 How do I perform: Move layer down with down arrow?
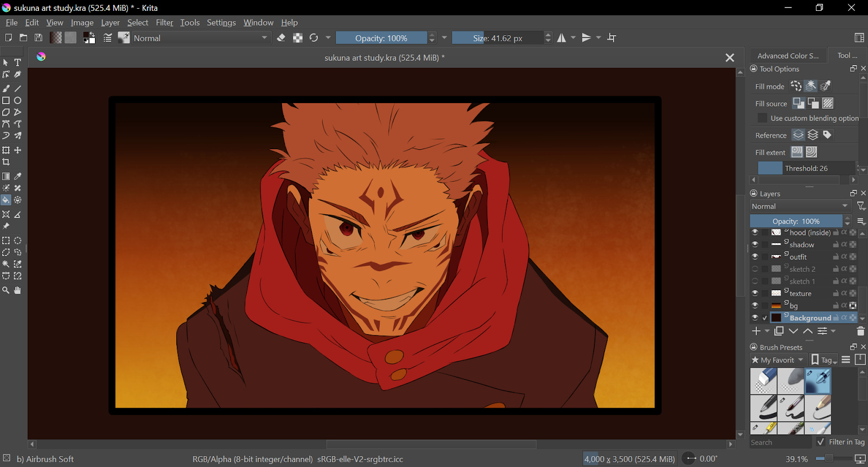coord(794,331)
